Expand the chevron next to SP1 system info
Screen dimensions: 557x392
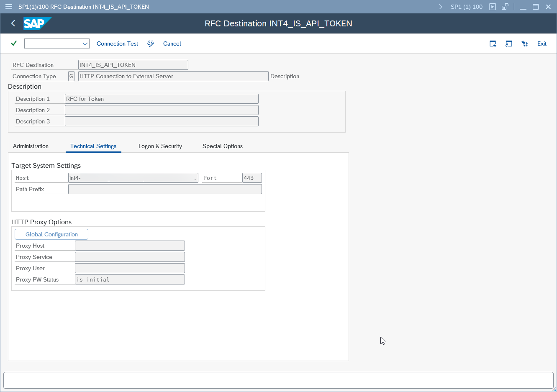(441, 7)
